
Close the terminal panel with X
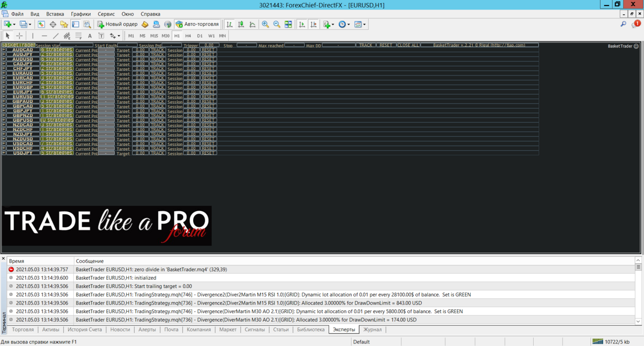coord(3,259)
